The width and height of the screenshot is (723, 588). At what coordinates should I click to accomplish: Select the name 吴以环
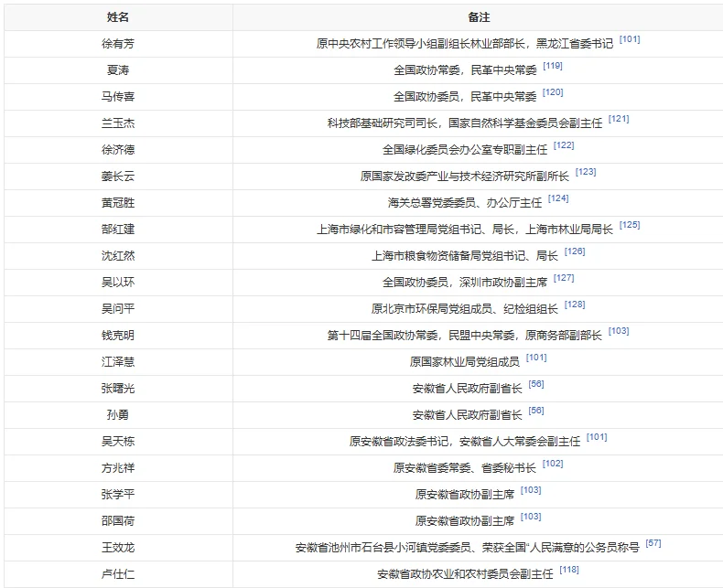(x=118, y=282)
